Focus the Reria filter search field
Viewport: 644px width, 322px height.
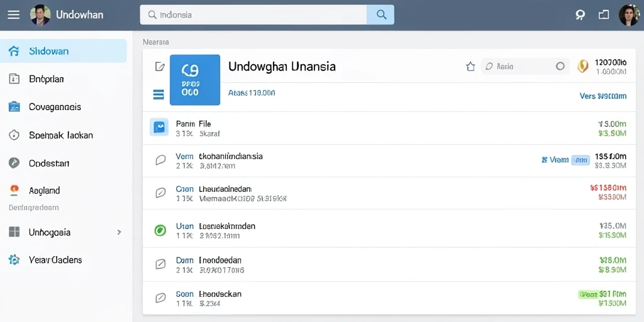click(x=525, y=66)
